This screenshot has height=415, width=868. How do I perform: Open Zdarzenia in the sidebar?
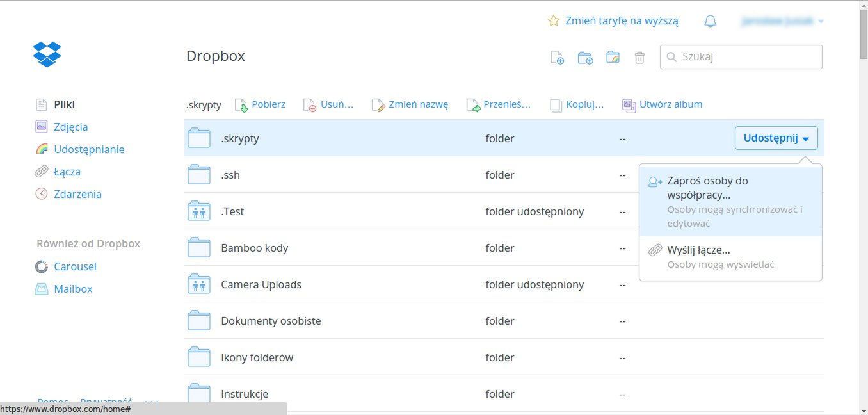tap(77, 194)
